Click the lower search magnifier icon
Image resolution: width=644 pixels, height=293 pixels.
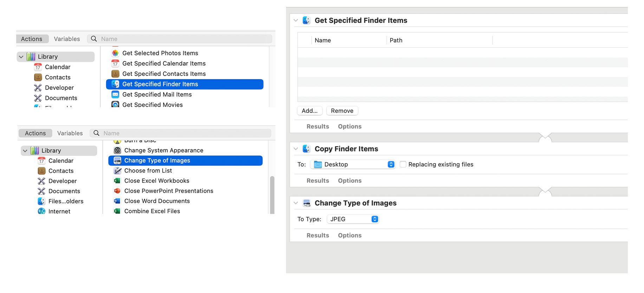[96, 133]
